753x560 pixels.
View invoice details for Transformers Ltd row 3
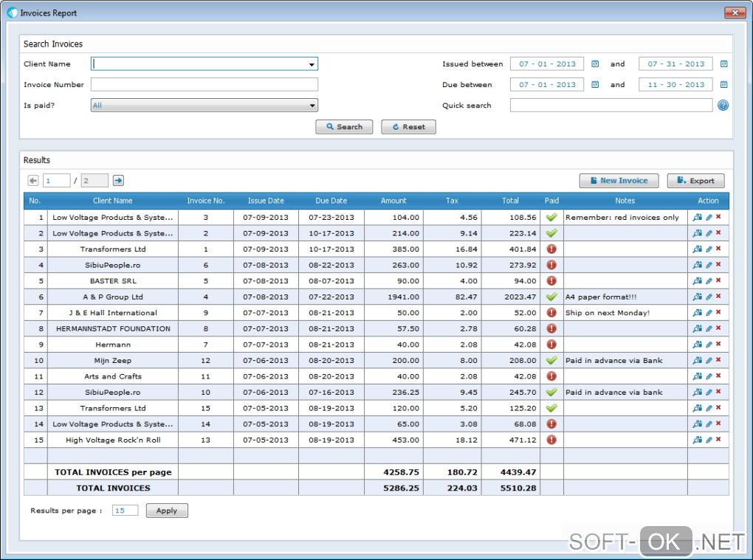pyautogui.click(x=697, y=249)
